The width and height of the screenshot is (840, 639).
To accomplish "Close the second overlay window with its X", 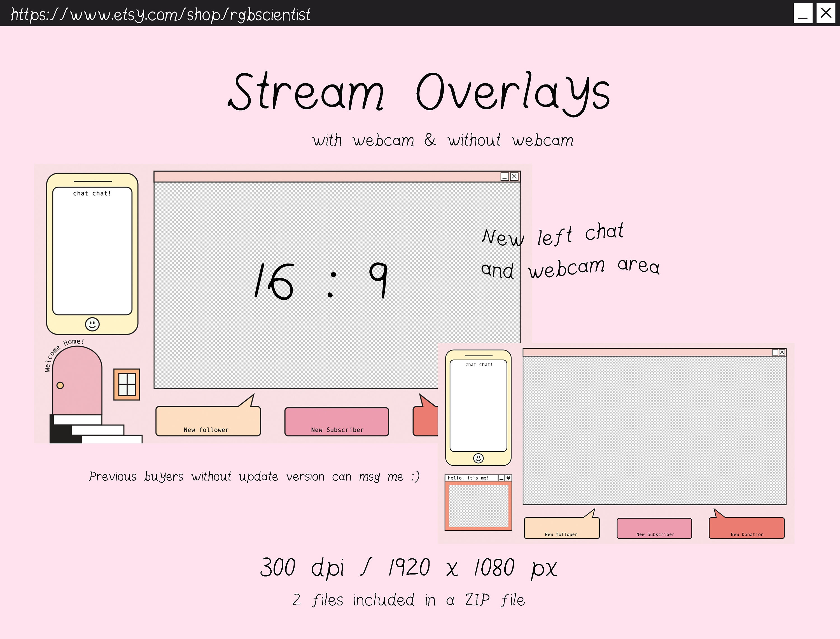I will click(x=782, y=353).
